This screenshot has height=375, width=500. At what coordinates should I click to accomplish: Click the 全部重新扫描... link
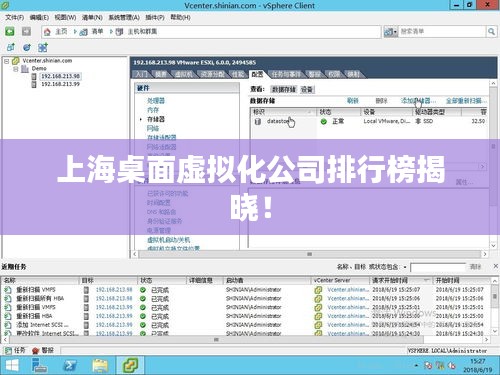pos(466,101)
